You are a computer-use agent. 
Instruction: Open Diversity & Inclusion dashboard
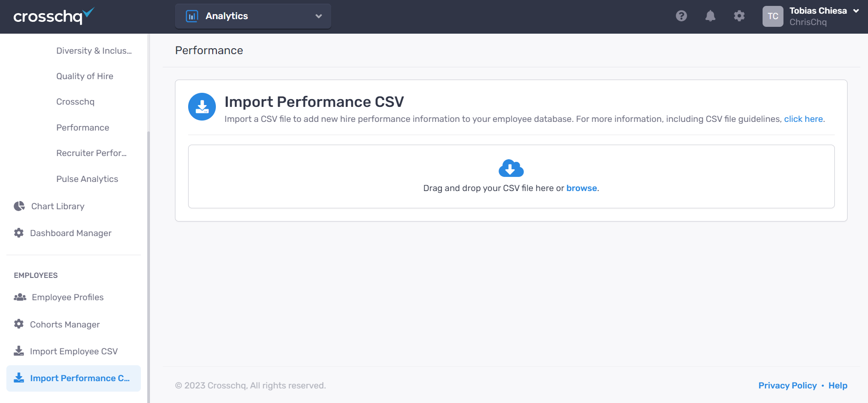pyautogui.click(x=94, y=51)
